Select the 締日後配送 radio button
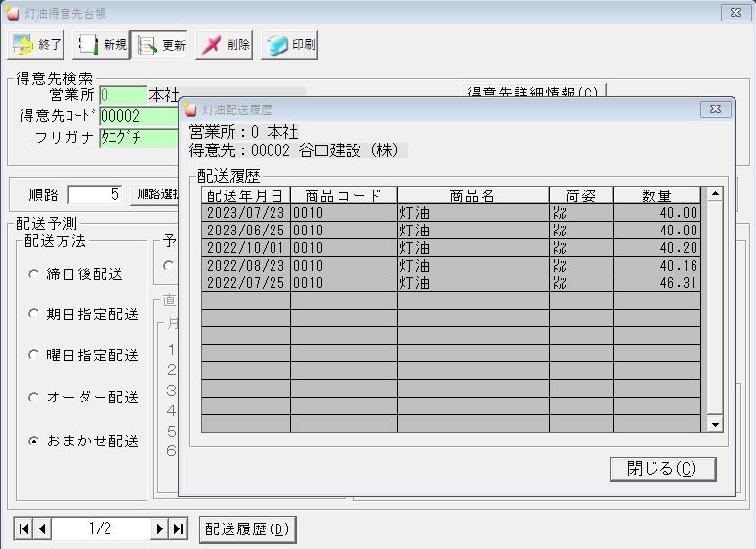 (34, 274)
